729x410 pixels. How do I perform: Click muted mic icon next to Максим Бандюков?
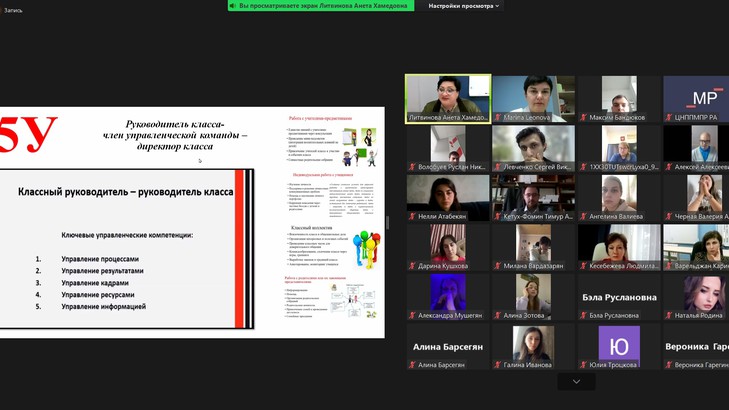583,118
